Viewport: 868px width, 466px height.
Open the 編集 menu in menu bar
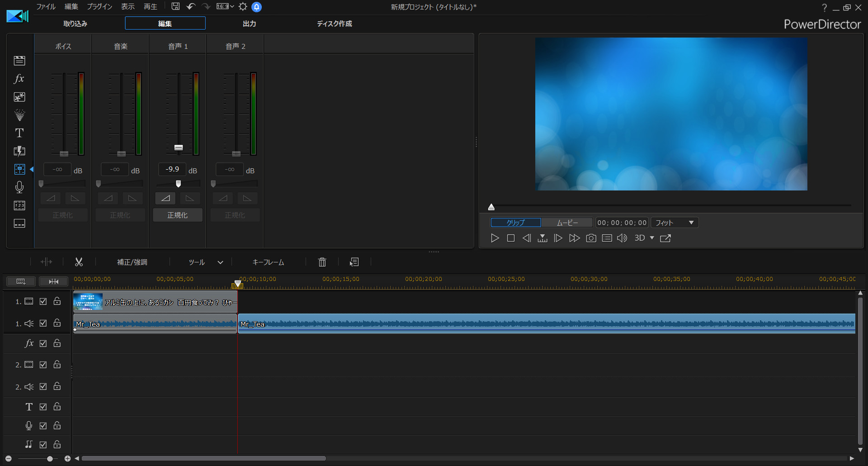[x=71, y=7]
